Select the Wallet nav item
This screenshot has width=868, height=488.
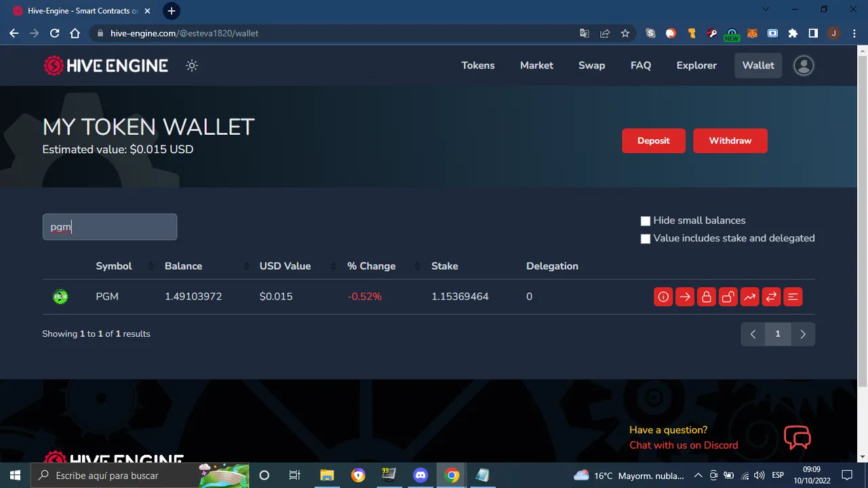click(x=758, y=66)
